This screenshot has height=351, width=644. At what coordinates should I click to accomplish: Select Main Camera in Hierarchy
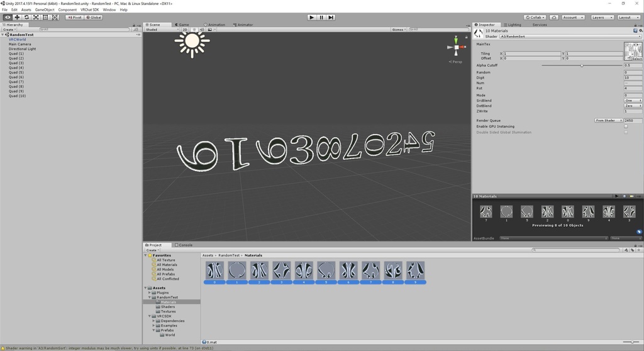(x=19, y=45)
